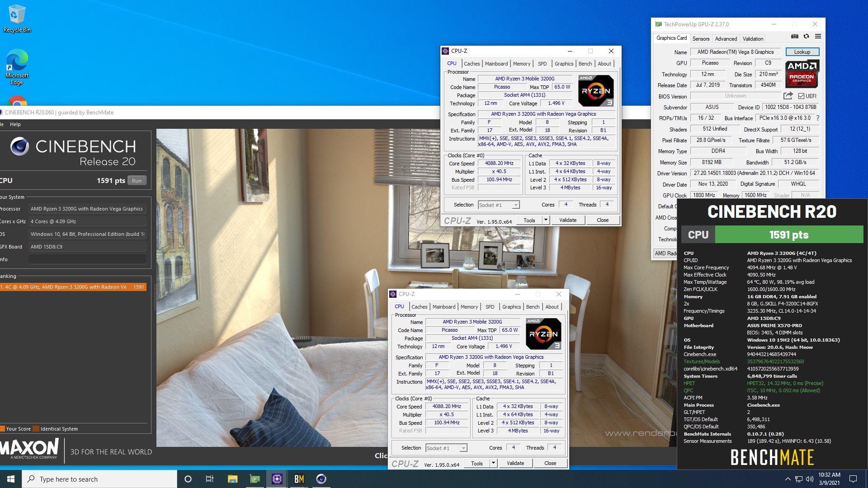Click GPU-Z BIOS export share icon
868x488 pixels.
coord(788,96)
